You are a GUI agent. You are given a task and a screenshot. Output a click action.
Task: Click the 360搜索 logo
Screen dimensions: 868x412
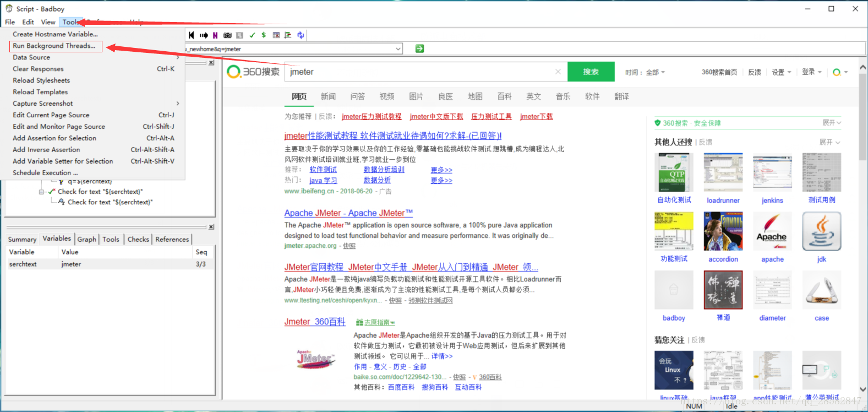point(253,72)
